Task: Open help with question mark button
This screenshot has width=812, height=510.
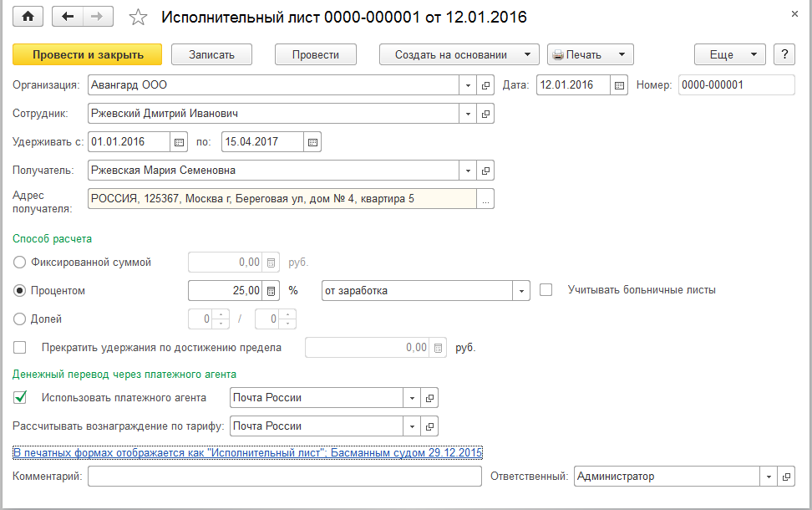Action: click(784, 54)
